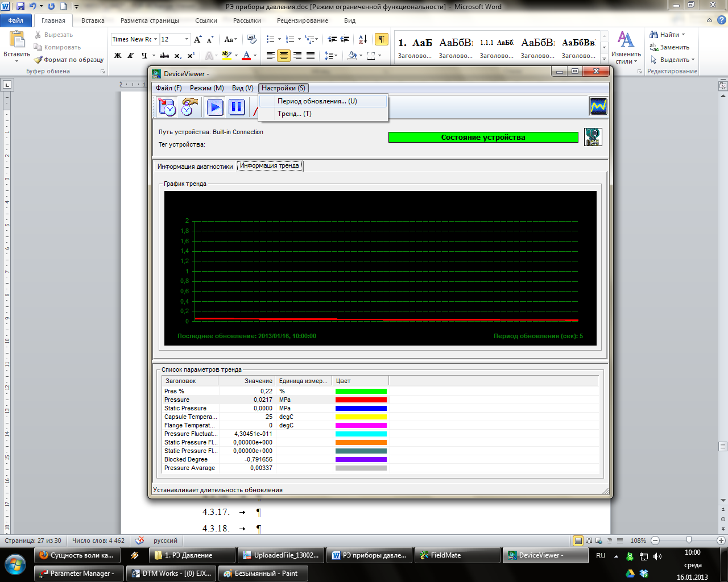Toggle bold formatting in Word ribbon
The image size is (728, 582).
118,56
